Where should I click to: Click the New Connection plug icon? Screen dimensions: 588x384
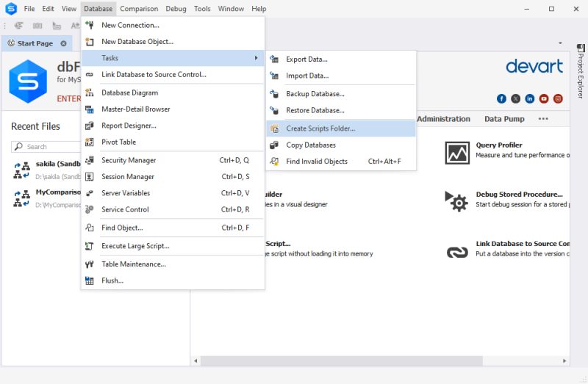coord(89,25)
